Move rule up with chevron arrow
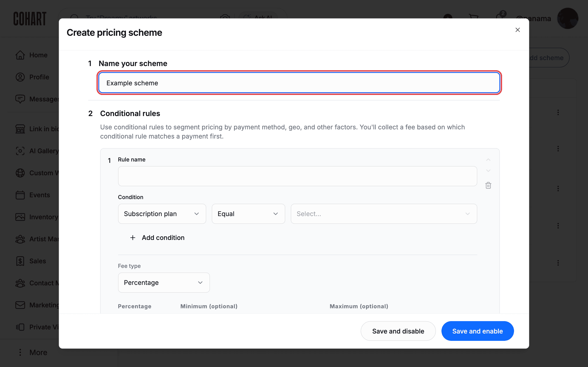The image size is (588, 367). tap(488, 160)
